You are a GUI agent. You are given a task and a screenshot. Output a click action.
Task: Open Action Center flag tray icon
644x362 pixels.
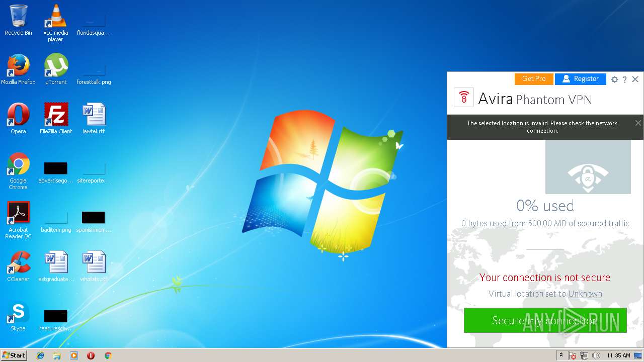[572, 355]
